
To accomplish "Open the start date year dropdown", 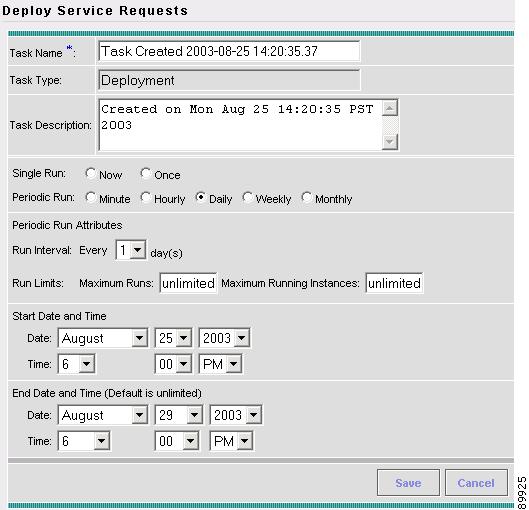I will 224,338.
